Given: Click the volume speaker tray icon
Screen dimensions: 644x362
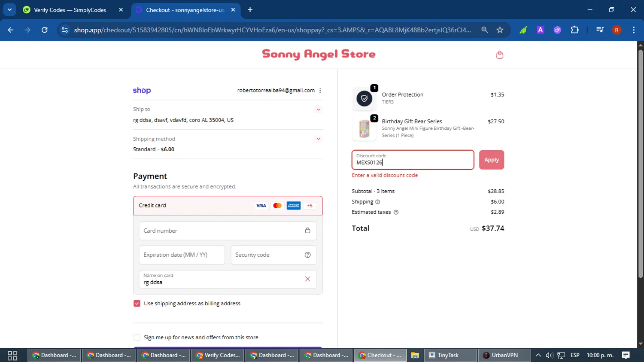Looking at the screenshot, I should [549, 355].
